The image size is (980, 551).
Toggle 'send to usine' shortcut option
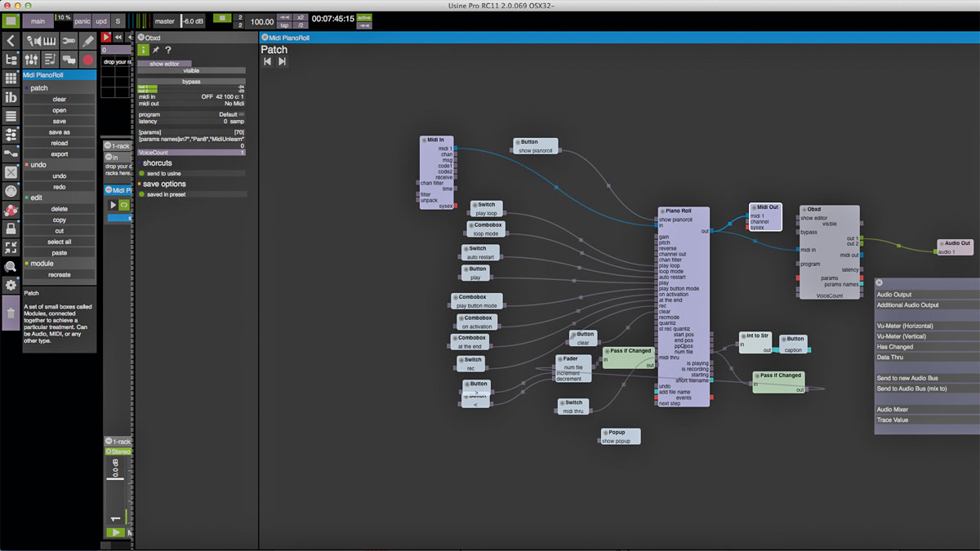[x=191, y=174]
